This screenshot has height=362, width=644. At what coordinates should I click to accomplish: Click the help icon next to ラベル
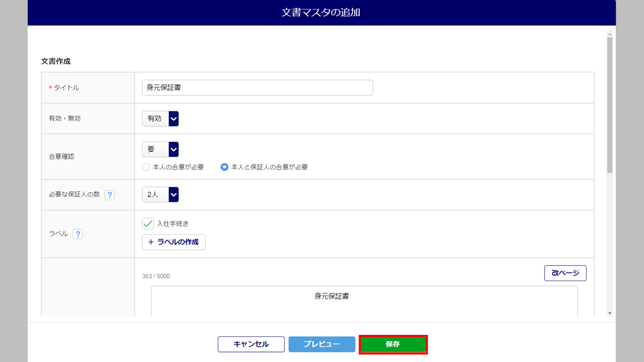click(x=78, y=234)
